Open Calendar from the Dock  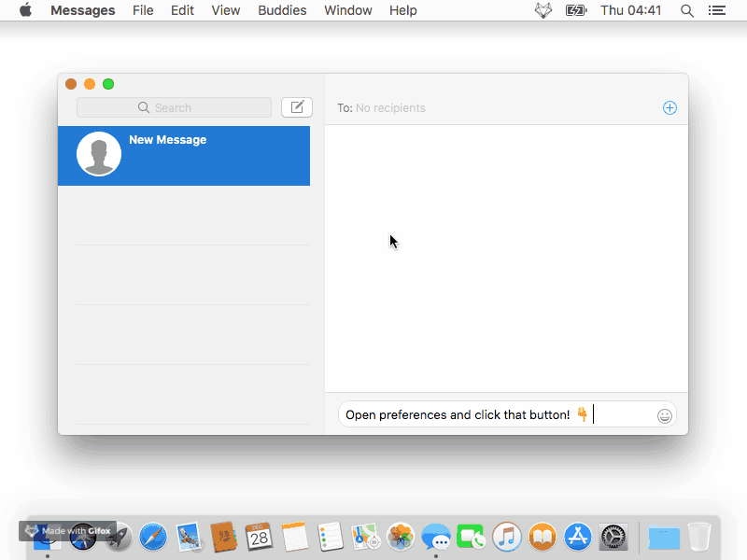click(260, 537)
